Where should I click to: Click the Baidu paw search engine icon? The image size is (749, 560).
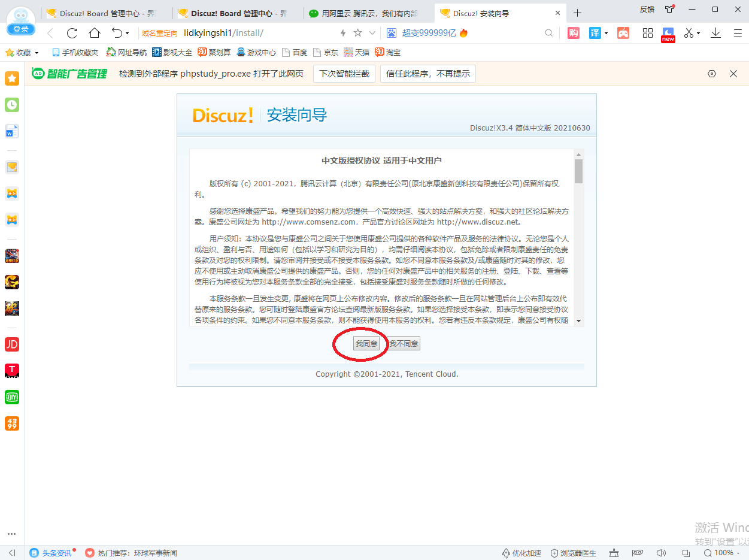click(392, 33)
